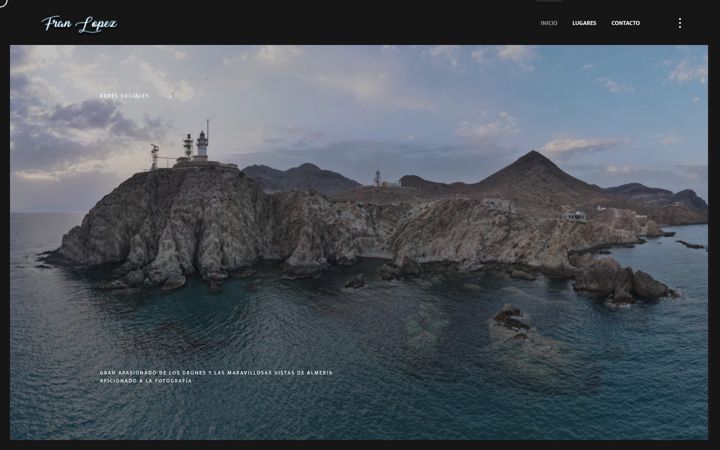Open the three-dot more options menu

click(x=680, y=23)
